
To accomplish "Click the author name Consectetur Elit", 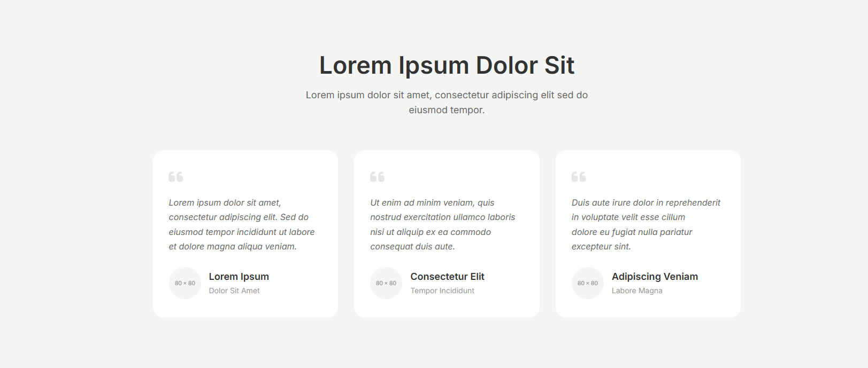I will coord(447,277).
